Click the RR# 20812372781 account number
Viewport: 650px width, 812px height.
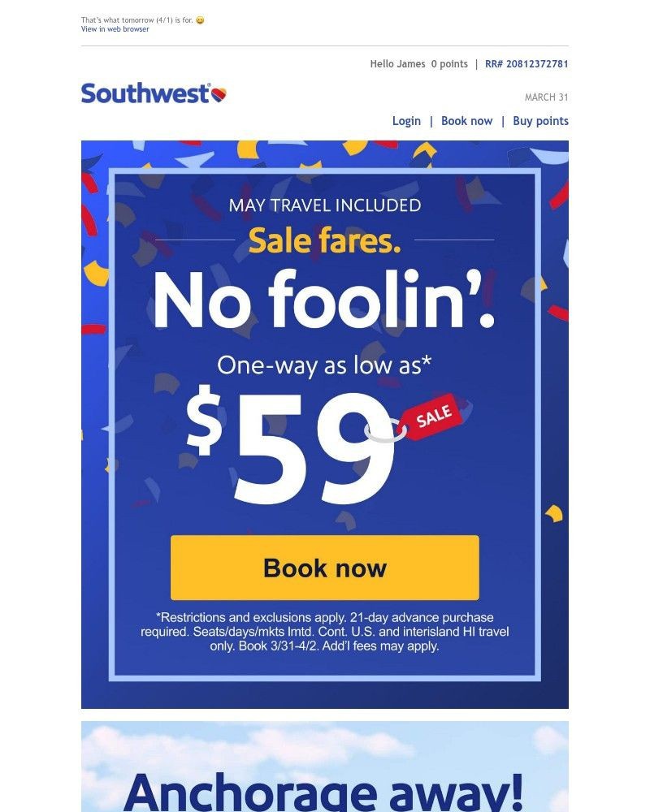point(526,63)
